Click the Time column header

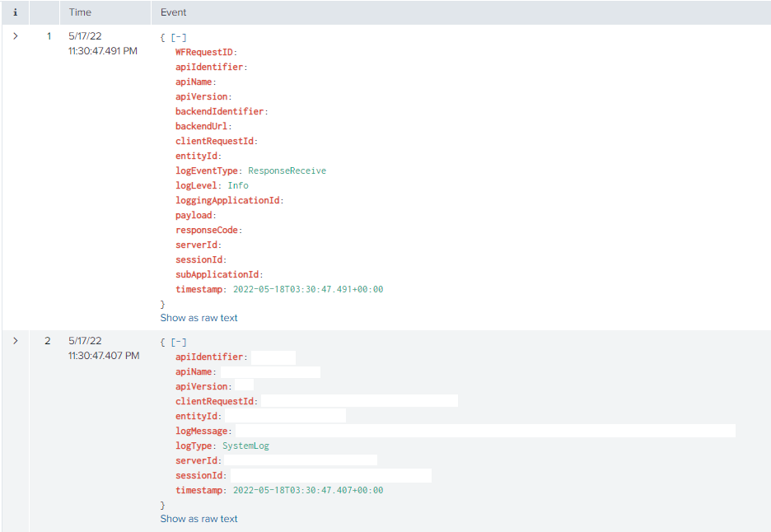80,12
